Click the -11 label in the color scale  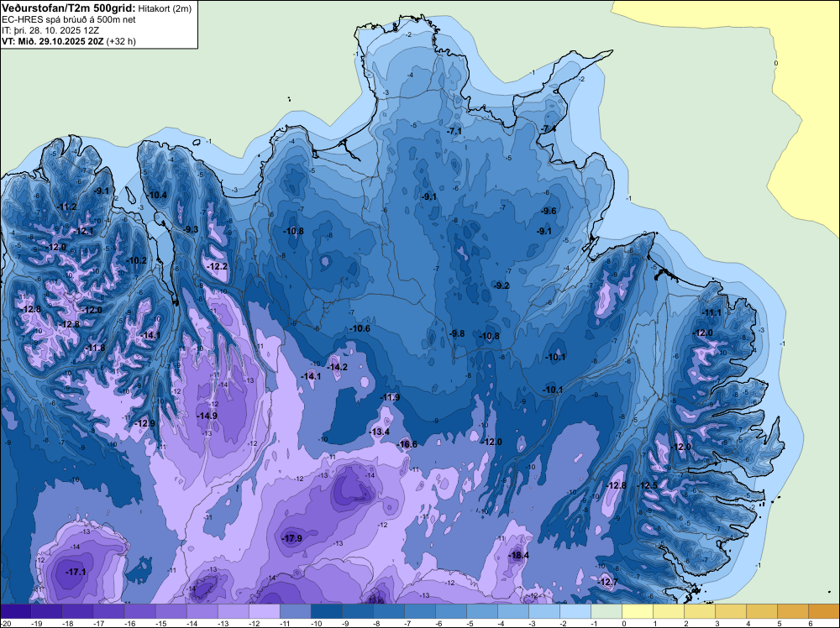click(x=286, y=624)
